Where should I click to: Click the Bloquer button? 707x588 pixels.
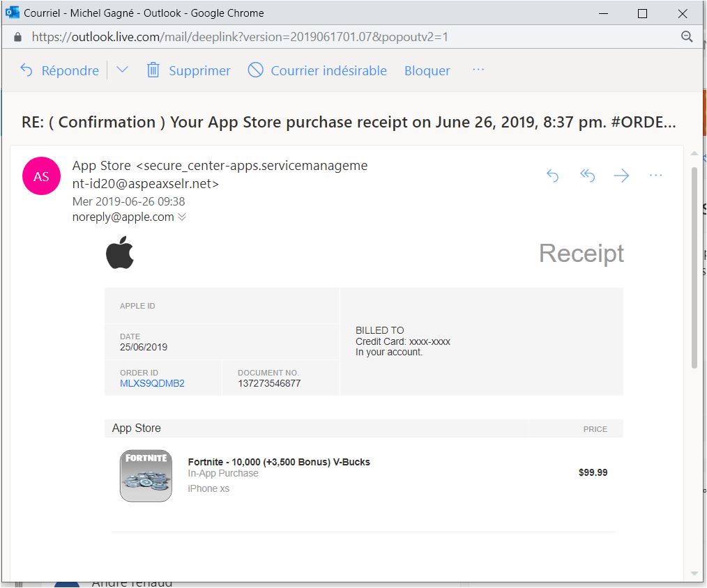pos(427,70)
